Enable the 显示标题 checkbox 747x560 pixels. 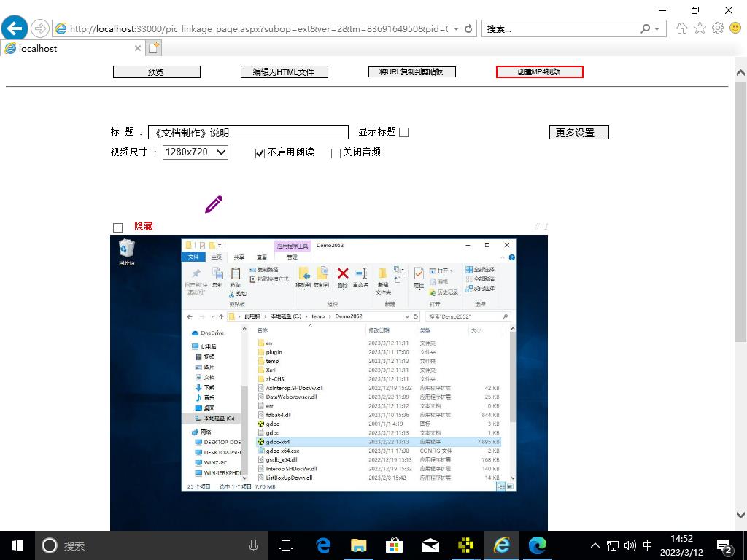tap(403, 133)
